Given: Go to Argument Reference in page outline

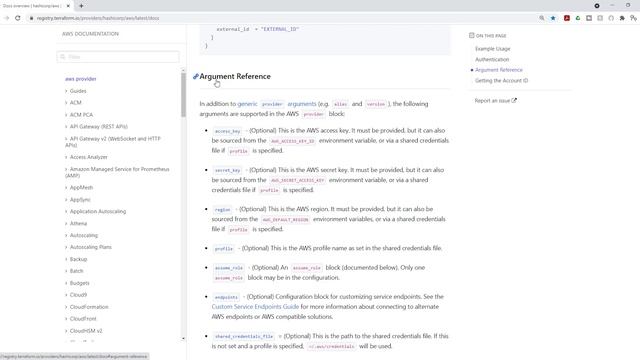Looking at the screenshot, I should [x=499, y=70].
